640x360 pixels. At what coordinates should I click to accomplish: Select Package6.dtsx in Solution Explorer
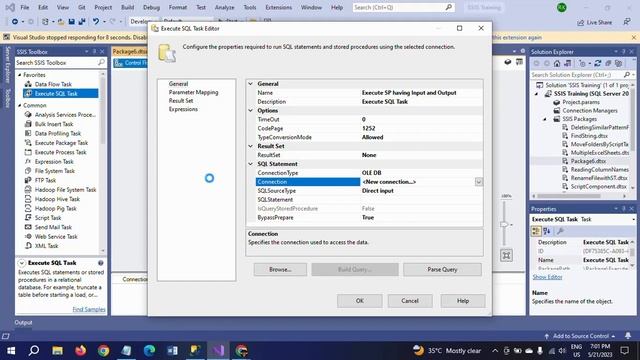click(588, 161)
